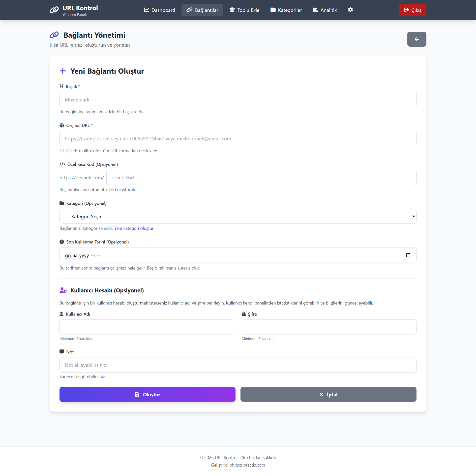Open settings via the gear icon
Image resolution: width=476 pixels, height=476 pixels.
tap(350, 10)
